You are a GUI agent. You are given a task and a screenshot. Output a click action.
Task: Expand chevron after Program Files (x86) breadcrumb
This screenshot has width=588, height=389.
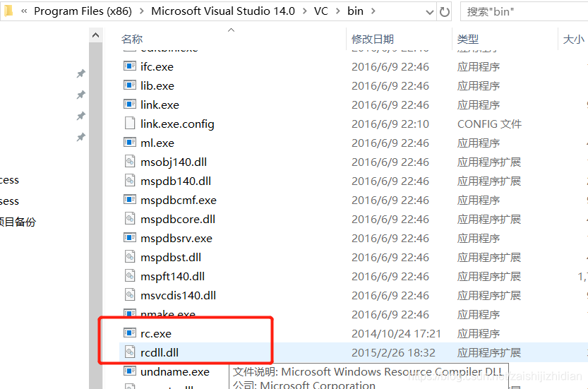(x=142, y=11)
